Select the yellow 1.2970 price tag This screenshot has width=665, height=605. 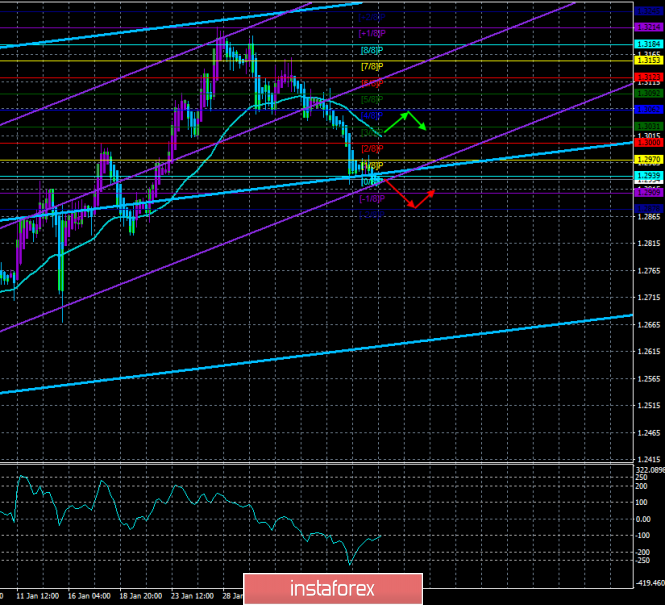[648, 160]
